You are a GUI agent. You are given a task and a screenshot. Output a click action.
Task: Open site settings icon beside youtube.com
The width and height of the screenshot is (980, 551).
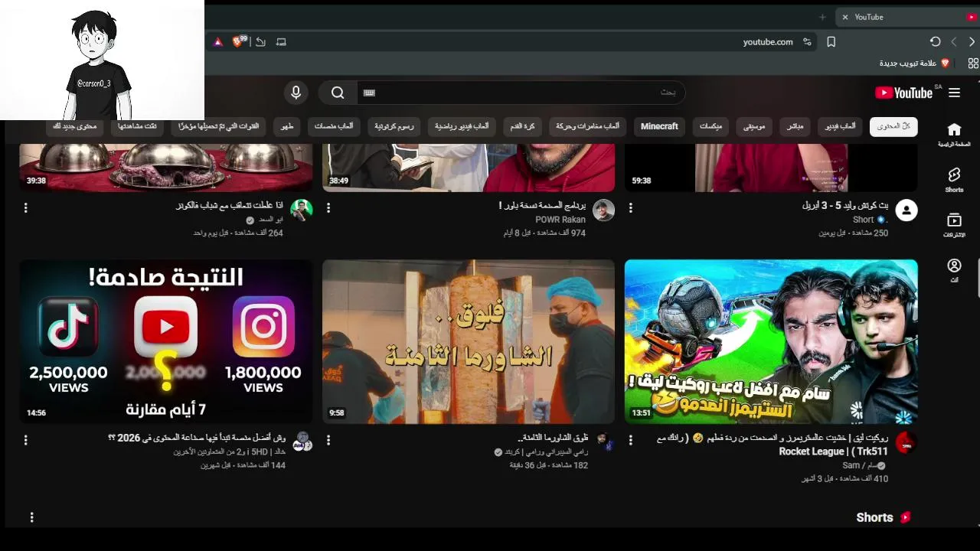pyautogui.click(x=807, y=41)
